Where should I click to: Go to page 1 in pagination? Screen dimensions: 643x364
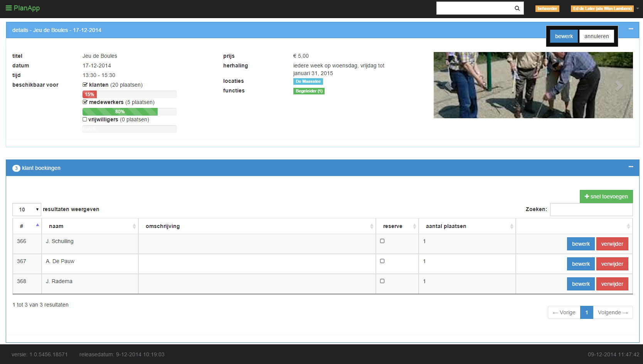pos(586,312)
